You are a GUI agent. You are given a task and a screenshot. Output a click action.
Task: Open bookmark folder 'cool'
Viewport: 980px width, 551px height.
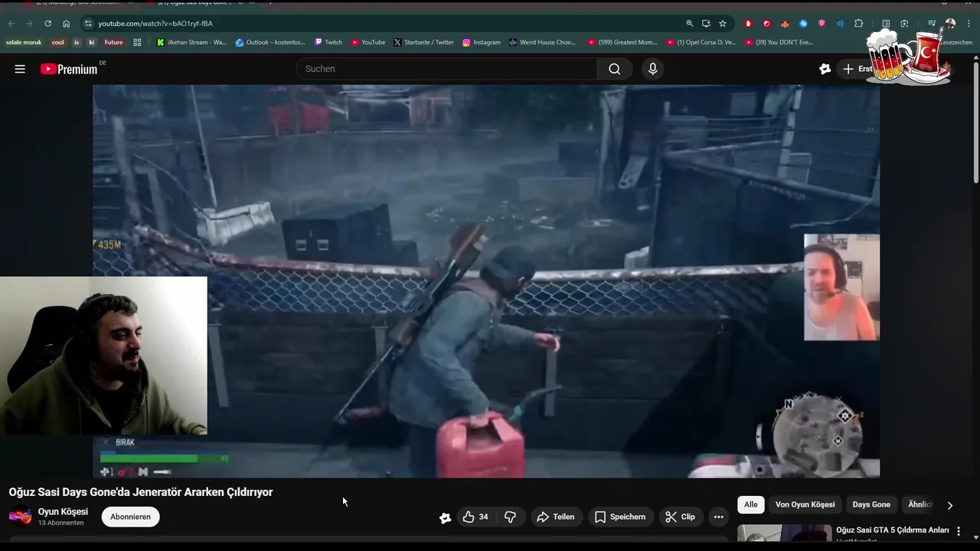click(x=58, y=42)
